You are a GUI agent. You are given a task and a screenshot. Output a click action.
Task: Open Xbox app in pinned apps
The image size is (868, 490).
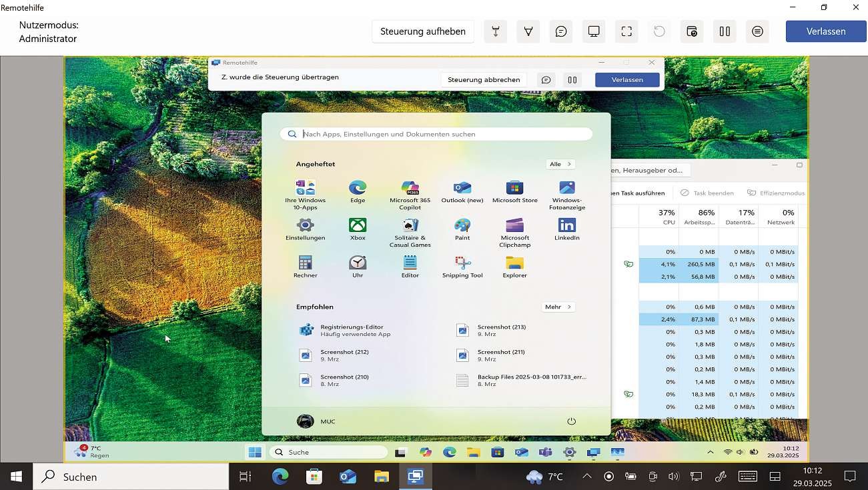[358, 229]
